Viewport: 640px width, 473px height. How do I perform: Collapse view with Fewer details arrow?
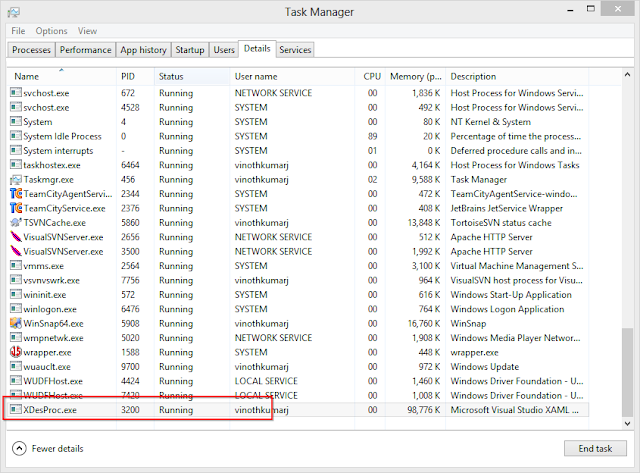click(x=19, y=448)
